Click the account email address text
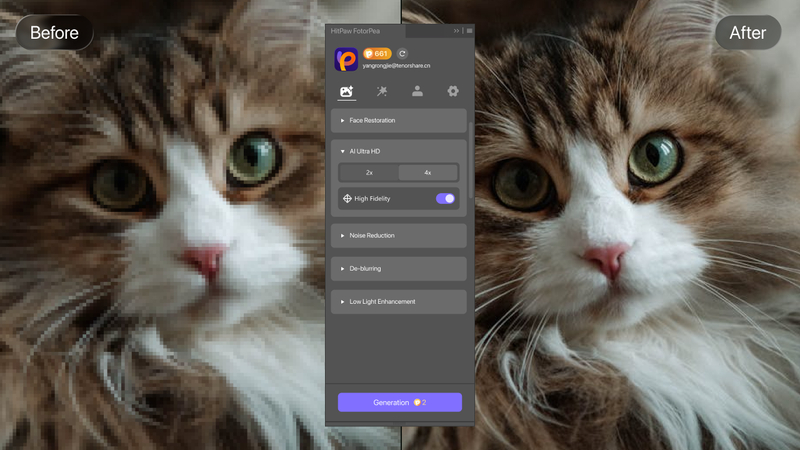 [x=396, y=66]
